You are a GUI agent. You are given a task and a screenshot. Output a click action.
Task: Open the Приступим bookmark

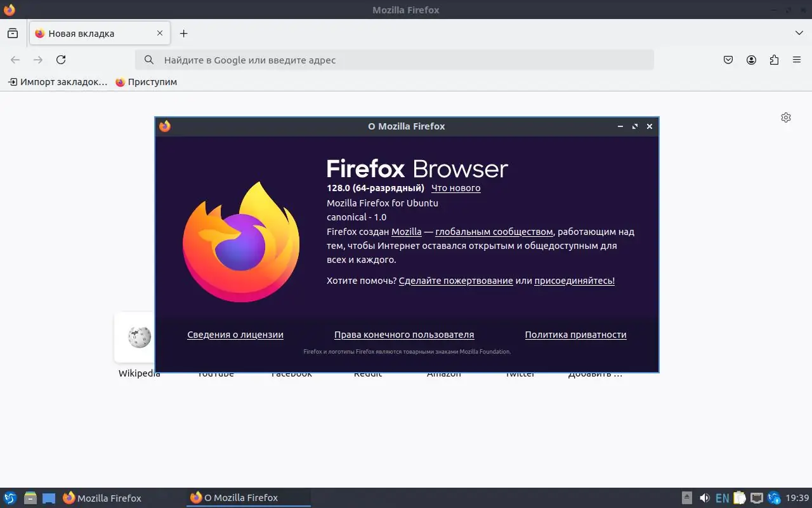pos(146,82)
